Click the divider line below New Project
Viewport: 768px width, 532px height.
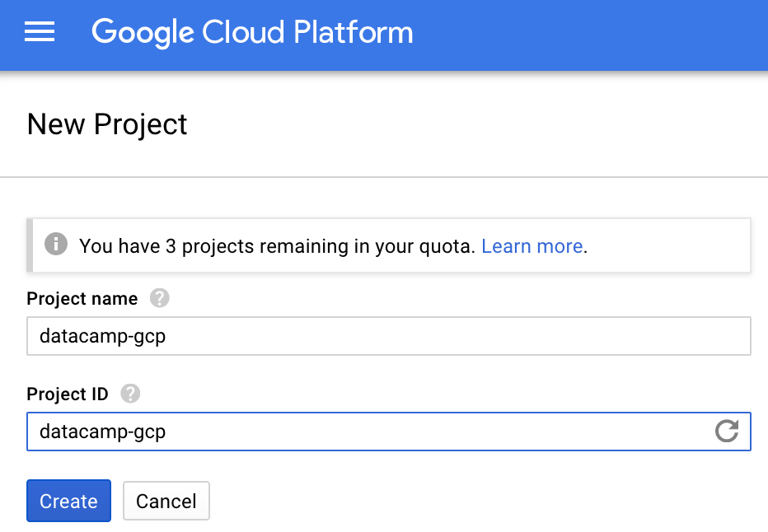(384, 177)
